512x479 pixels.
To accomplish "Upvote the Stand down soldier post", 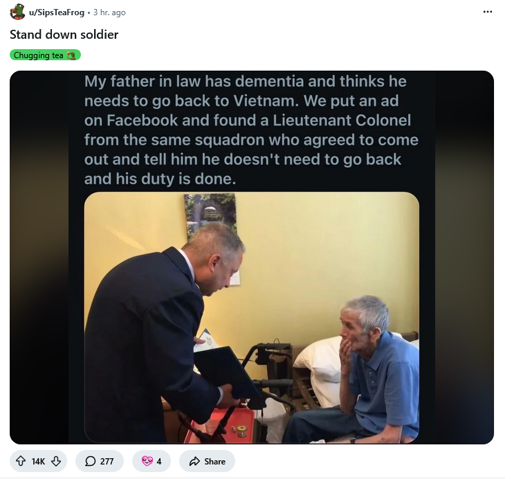I will coord(21,461).
